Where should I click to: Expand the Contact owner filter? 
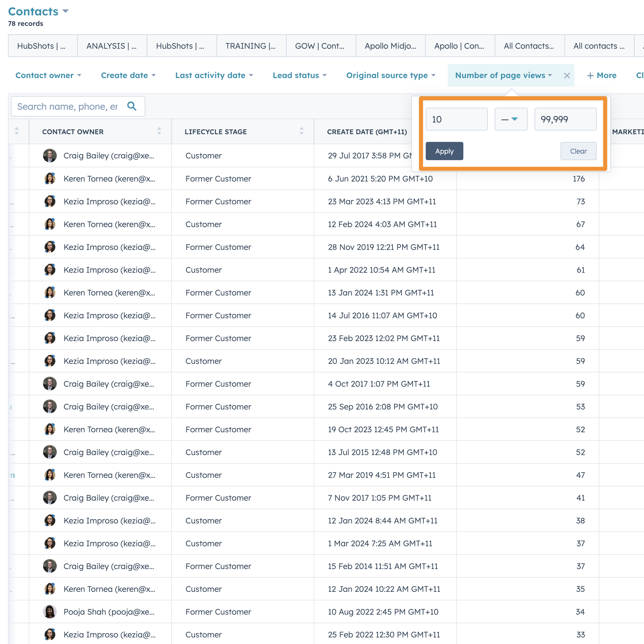point(48,76)
